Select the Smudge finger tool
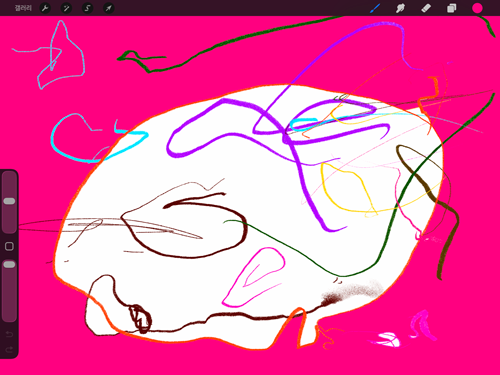500x375 pixels. pos(400,8)
